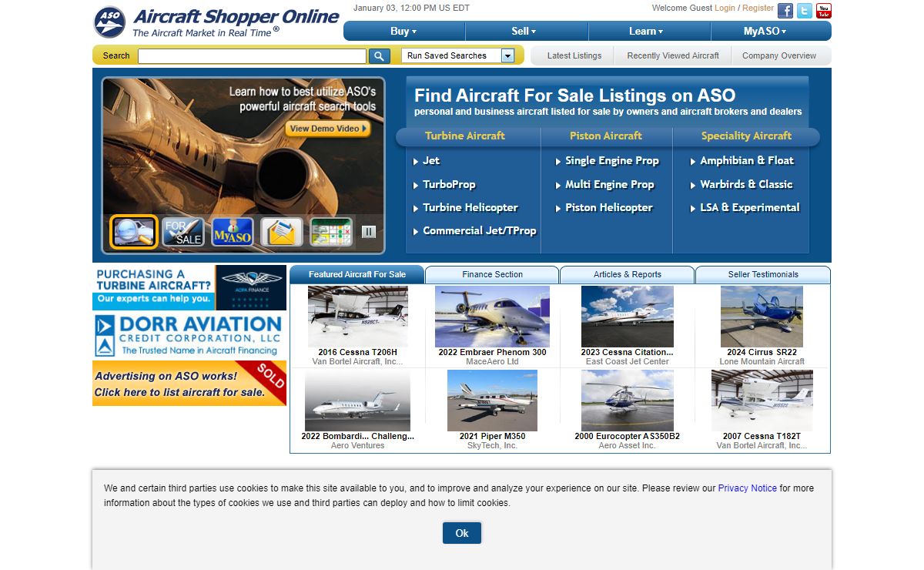Image resolution: width=924 pixels, height=570 pixels.
Task: Click the Register link
Action: tap(758, 8)
